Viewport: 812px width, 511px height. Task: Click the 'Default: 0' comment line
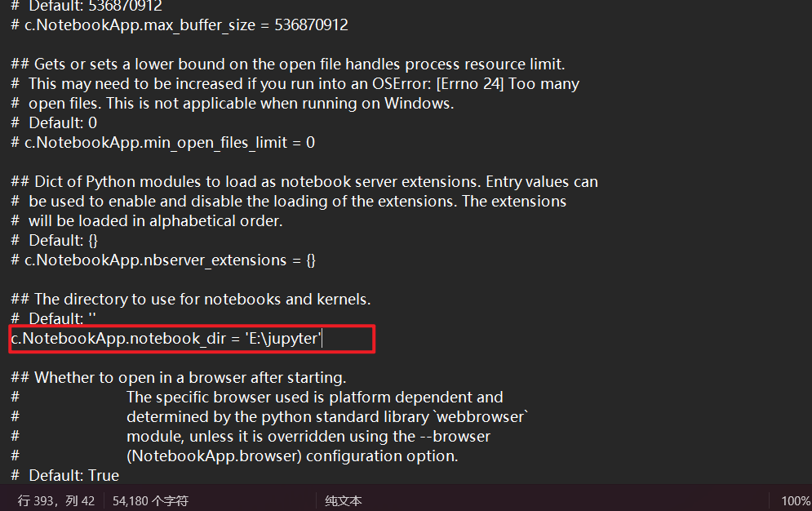pyautogui.click(x=63, y=123)
